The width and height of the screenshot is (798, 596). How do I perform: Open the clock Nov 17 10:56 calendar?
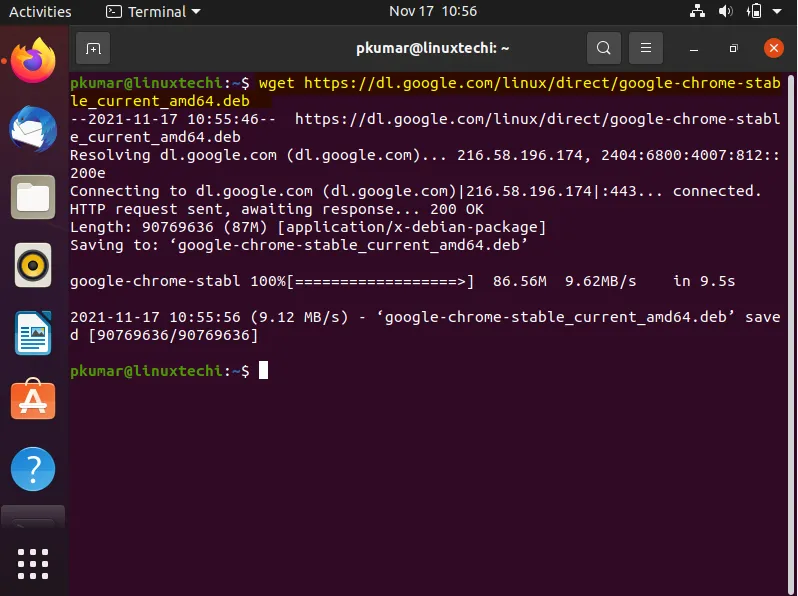433,11
